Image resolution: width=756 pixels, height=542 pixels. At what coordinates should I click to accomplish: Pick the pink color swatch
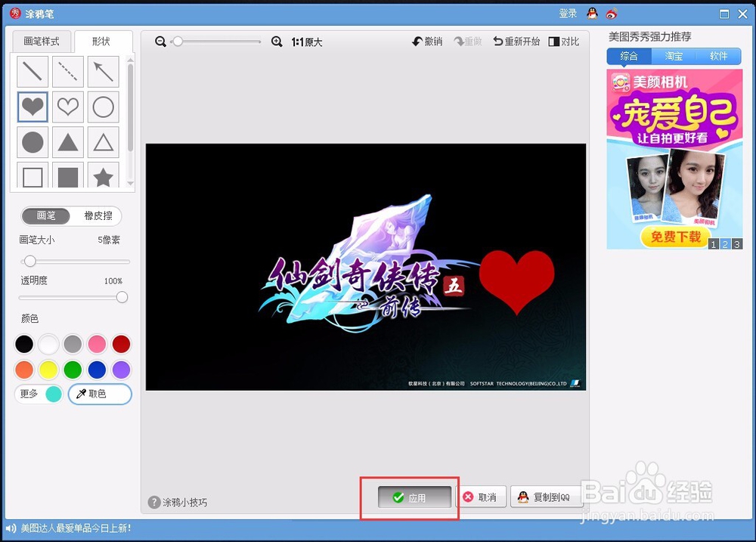tap(97, 344)
